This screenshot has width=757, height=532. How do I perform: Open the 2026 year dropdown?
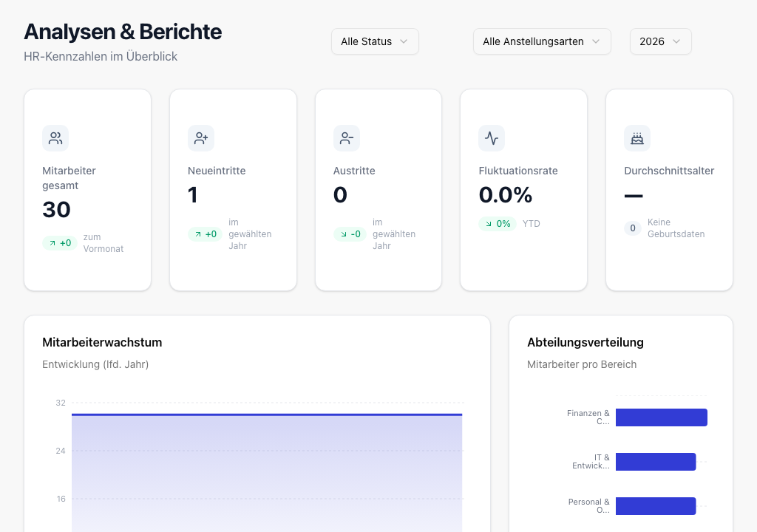click(x=660, y=41)
